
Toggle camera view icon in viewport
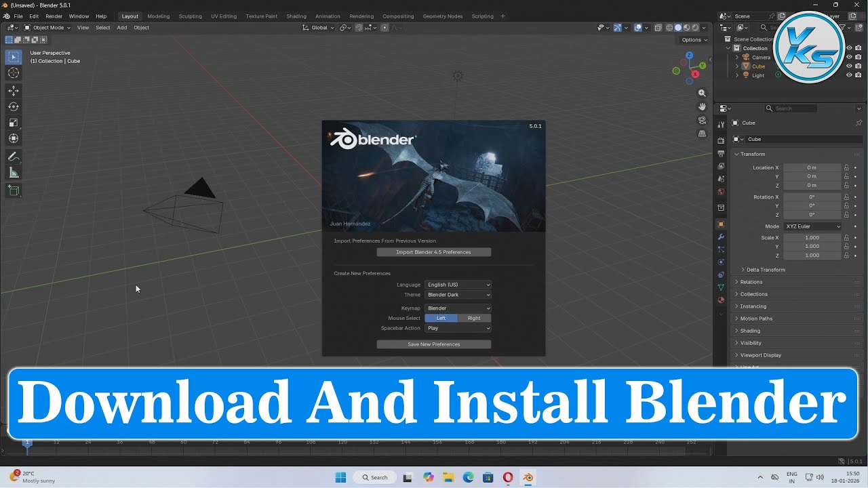702,120
